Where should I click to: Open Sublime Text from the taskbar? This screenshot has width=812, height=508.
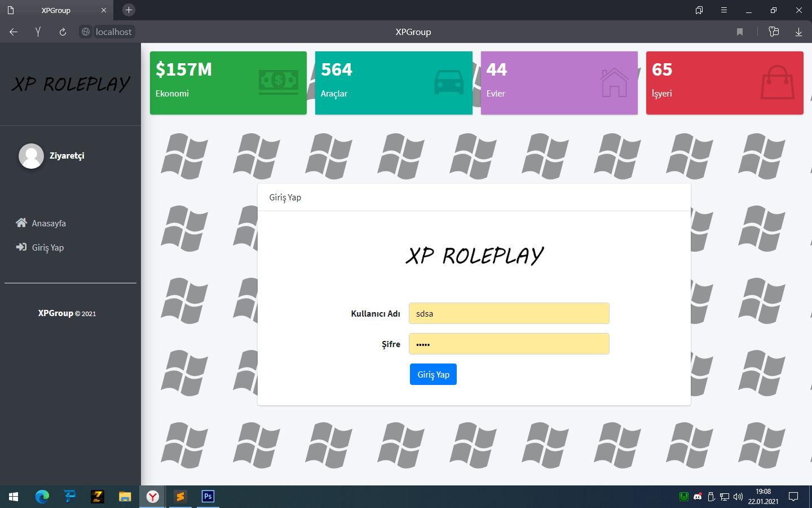click(180, 497)
